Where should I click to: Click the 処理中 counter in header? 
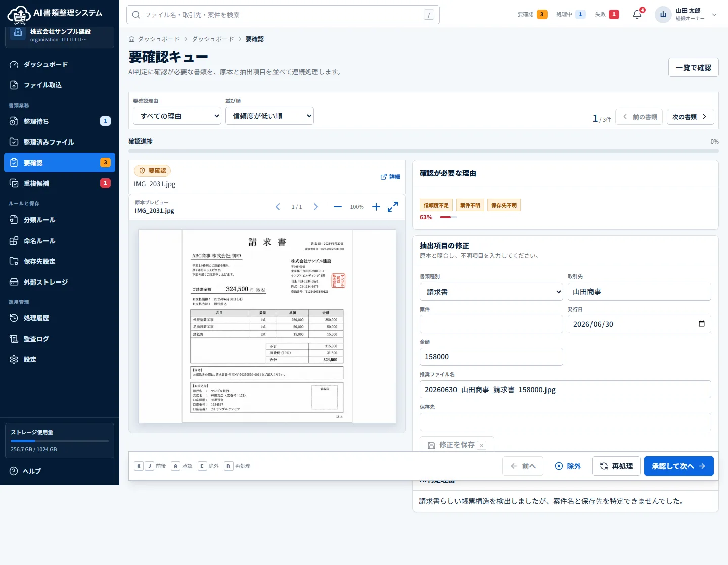click(x=571, y=14)
